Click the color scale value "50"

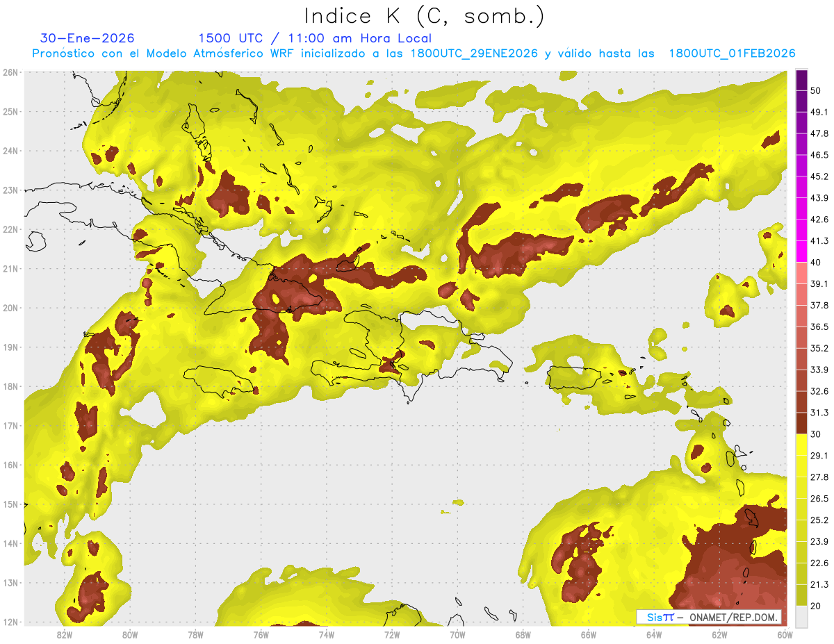[x=816, y=91]
